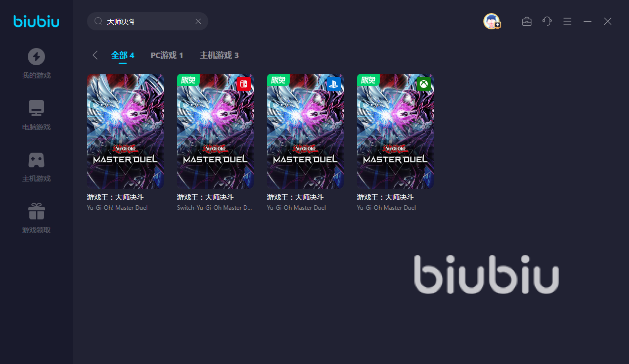The image size is (629, 364).
Task: Click the user avatar picture
Action: [x=491, y=21]
